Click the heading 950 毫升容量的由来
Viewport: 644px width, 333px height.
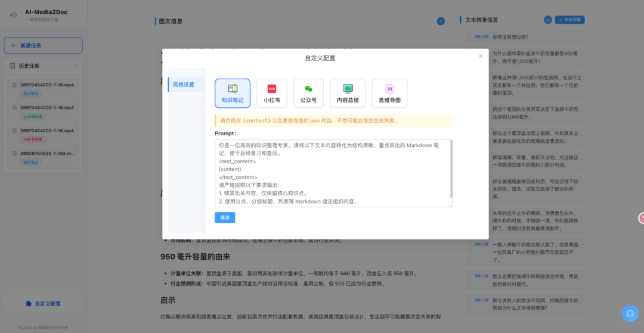(195, 257)
